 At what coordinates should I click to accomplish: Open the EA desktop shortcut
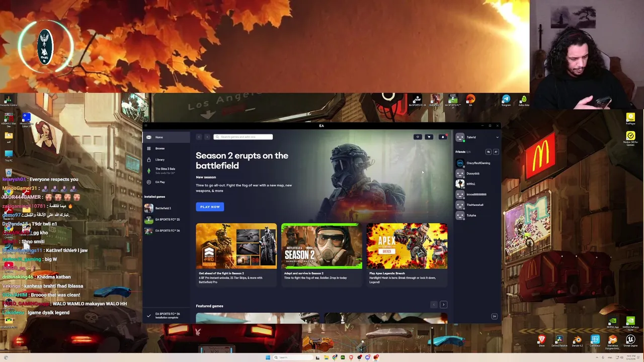click(471, 100)
